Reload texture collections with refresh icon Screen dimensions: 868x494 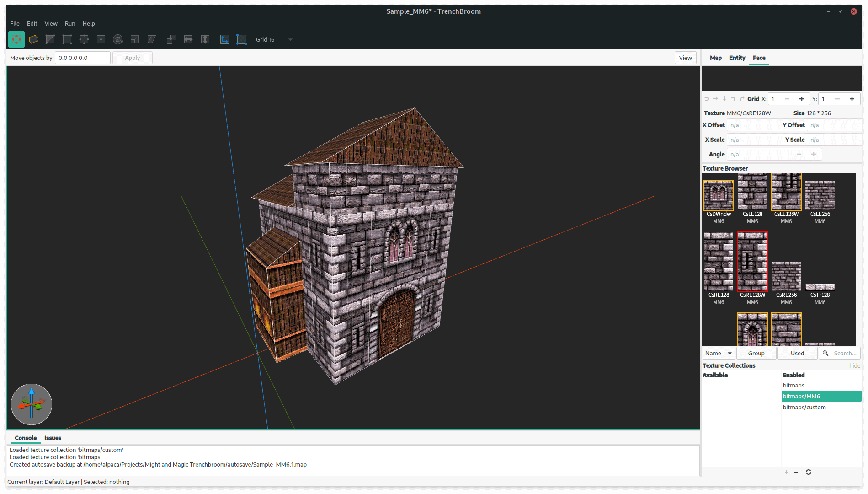[x=808, y=472]
